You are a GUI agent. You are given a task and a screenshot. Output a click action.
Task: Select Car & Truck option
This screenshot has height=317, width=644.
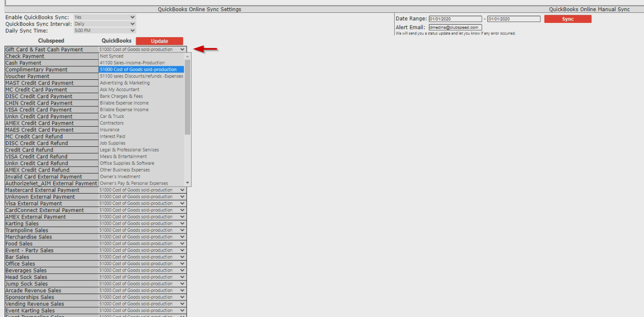(x=142, y=117)
